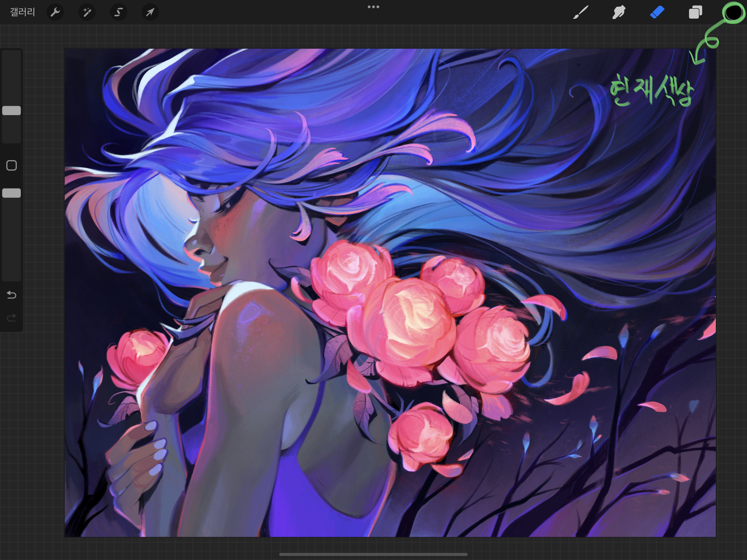Click the brush opacity slider handle
The height and width of the screenshot is (560, 747).
[x=11, y=193]
